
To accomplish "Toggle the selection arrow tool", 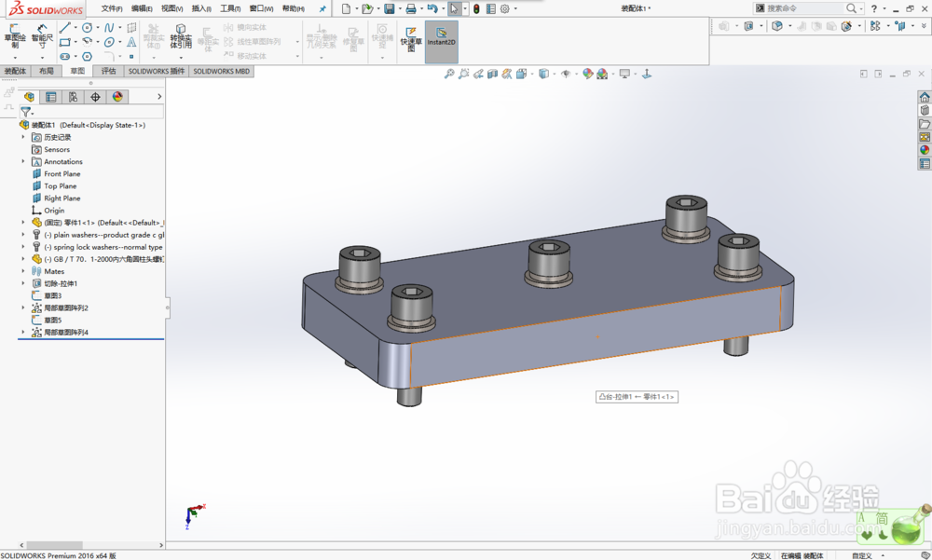I will (x=454, y=9).
